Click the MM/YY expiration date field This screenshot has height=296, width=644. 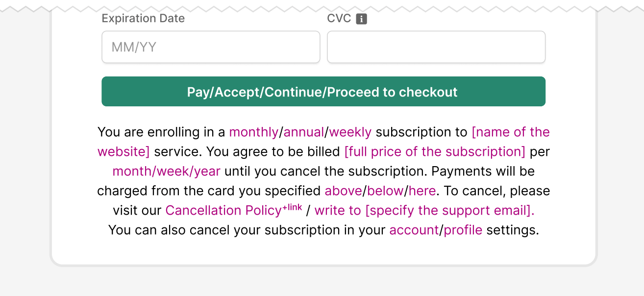click(211, 47)
